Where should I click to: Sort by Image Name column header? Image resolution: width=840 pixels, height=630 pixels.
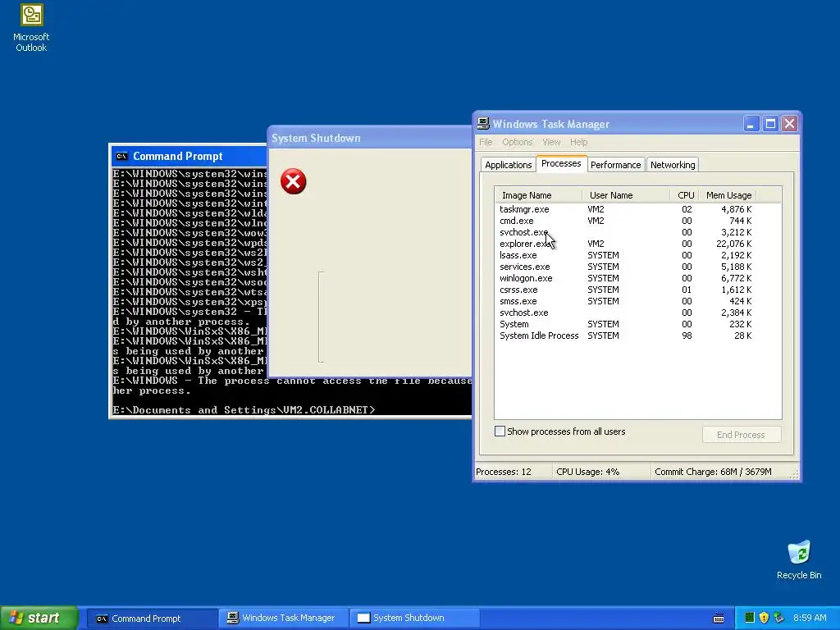538,195
